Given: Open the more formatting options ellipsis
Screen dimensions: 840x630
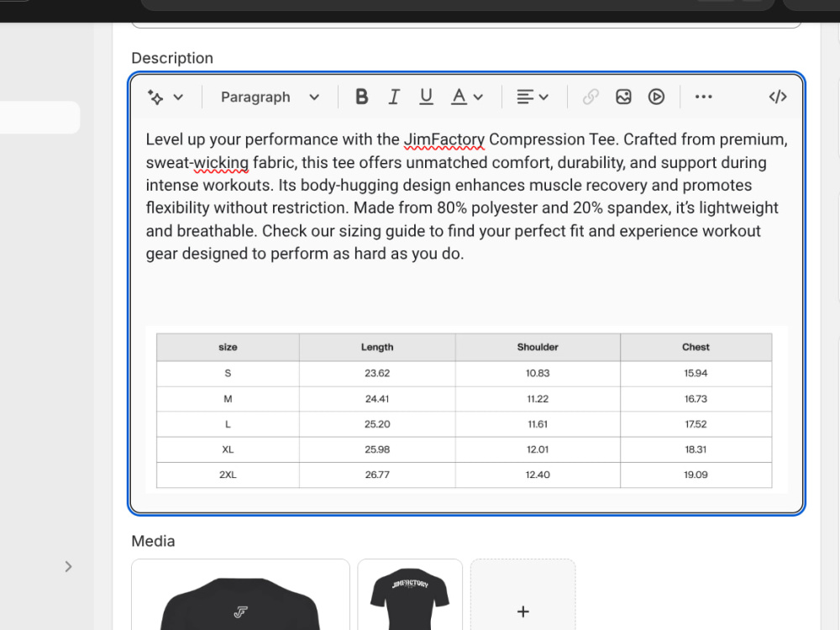Looking at the screenshot, I should pos(703,97).
